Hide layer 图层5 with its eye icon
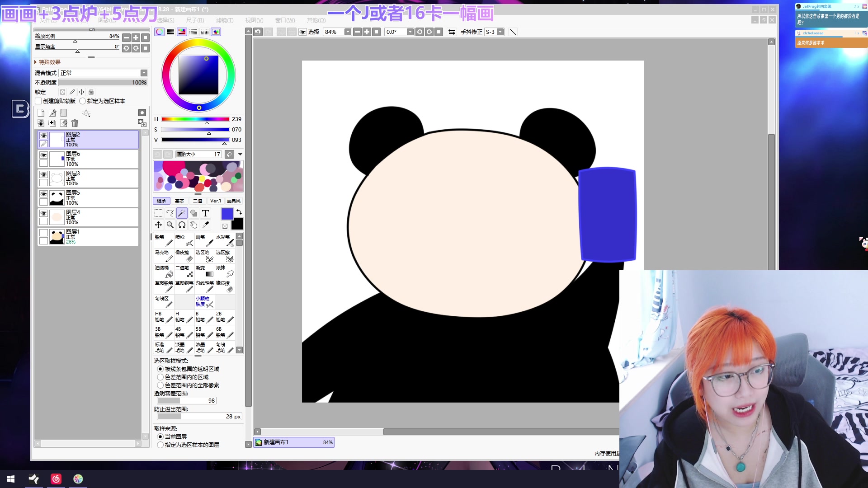The image size is (868, 488). click(43, 194)
